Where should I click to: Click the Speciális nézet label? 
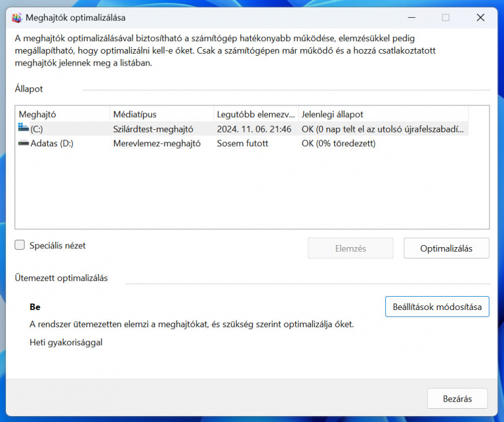click(x=58, y=246)
